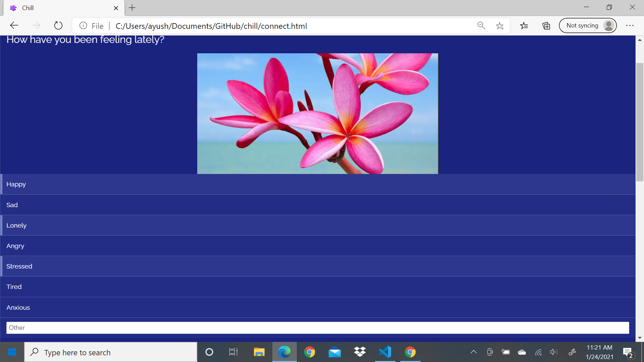
Task: Go back with the back arrow
Action: click(x=14, y=25)
